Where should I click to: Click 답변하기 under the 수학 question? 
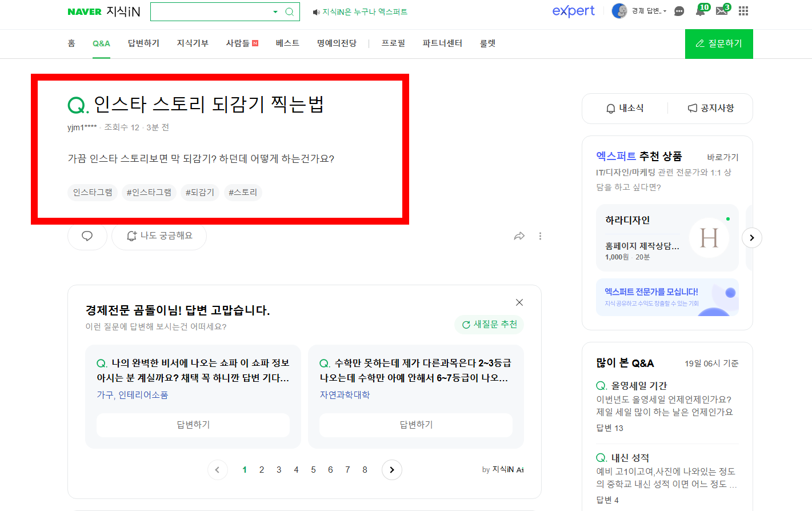pyautogui.click(x=416, y=425)
